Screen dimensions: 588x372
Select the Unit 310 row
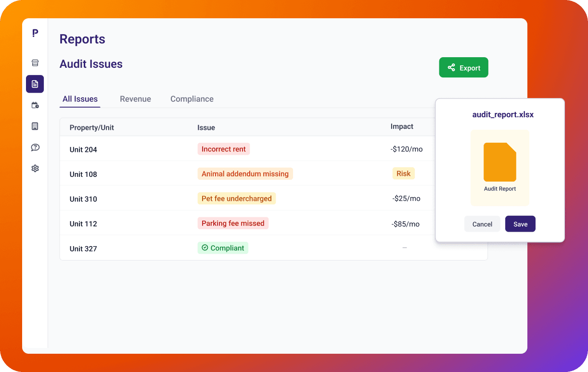pyautogui.click(x=273, y=198)
